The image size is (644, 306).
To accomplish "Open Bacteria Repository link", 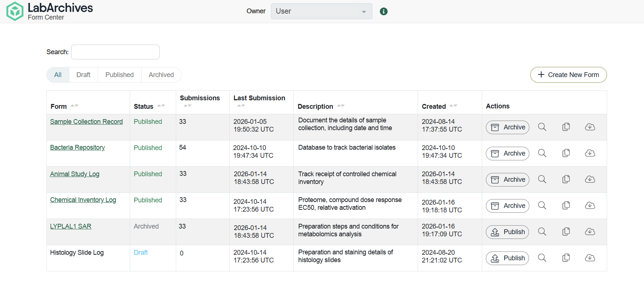I will pyautogui.click(x=77, y=147).
